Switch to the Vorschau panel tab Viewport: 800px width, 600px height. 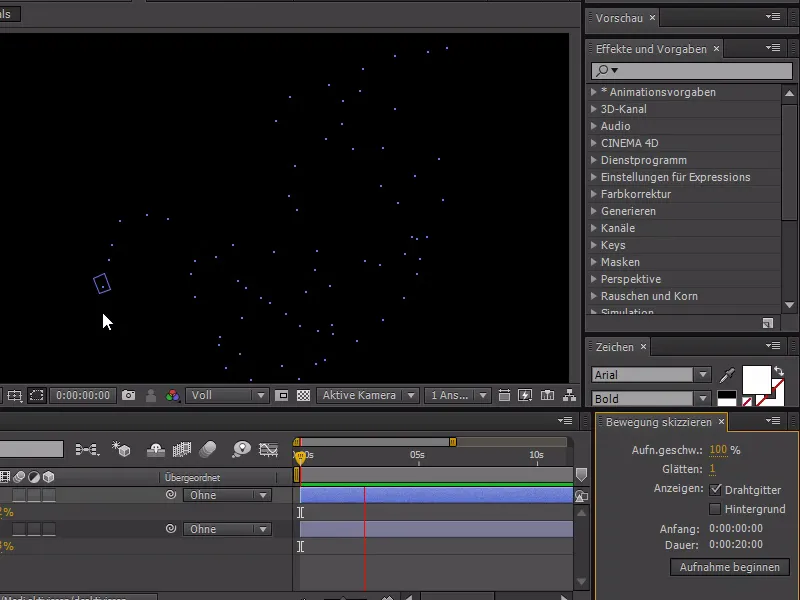[x=620, y=18]
